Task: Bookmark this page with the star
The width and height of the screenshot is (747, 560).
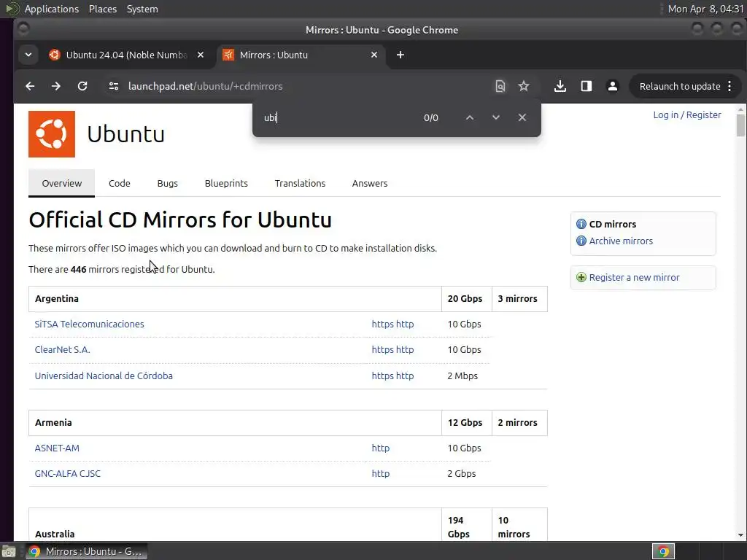Action: pyautogui.click(x=524, y=86)
